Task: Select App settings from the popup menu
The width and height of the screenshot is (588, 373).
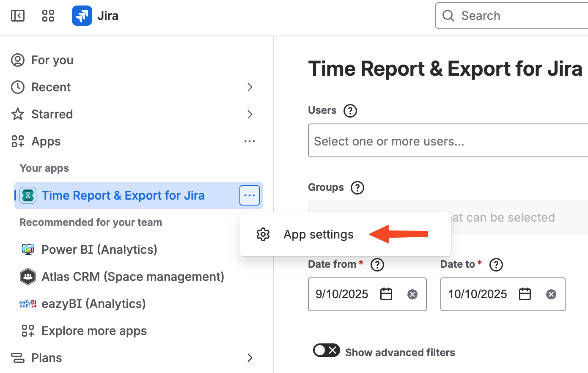Action: tap(318, 234)
